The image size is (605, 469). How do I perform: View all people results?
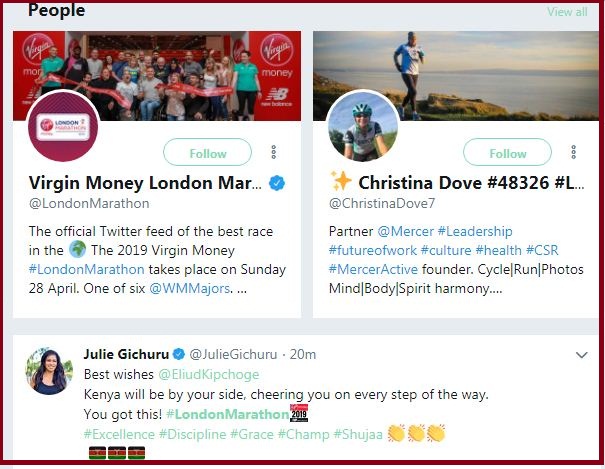[567, 12]
